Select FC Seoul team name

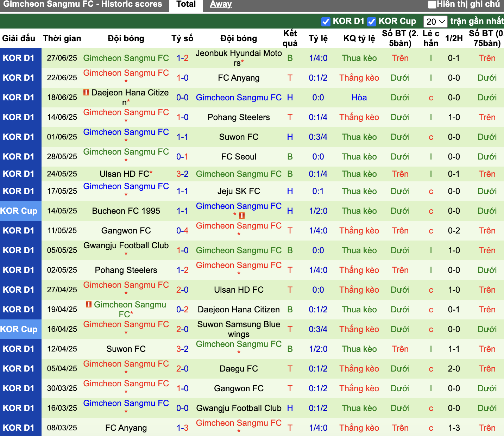coord(239,157)
